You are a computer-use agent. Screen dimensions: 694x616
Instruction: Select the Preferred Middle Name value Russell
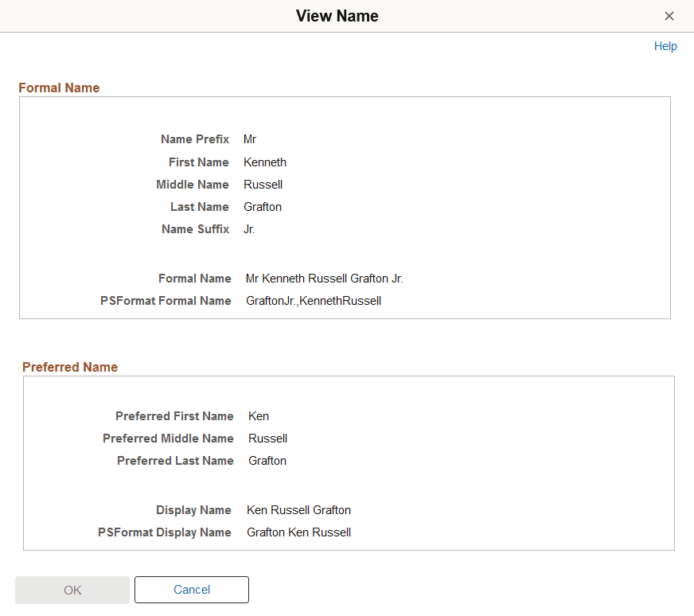[x=267, y=439]
